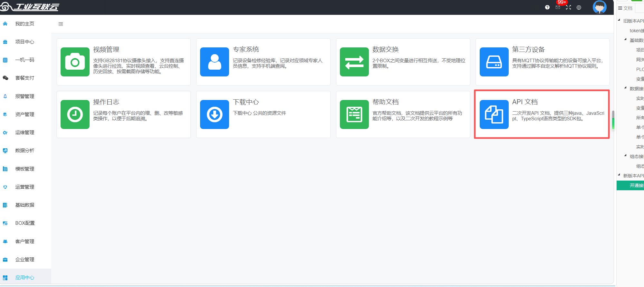Viewport: 644px width, 287px height.
Task: Click the 下载中心 download icon
Action: point(214,114)
